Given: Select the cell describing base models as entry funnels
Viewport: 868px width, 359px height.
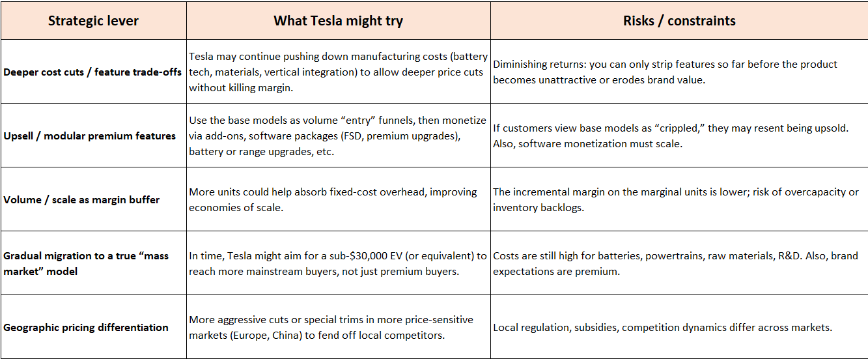Looking at the screenshot, I should [338, 136].
